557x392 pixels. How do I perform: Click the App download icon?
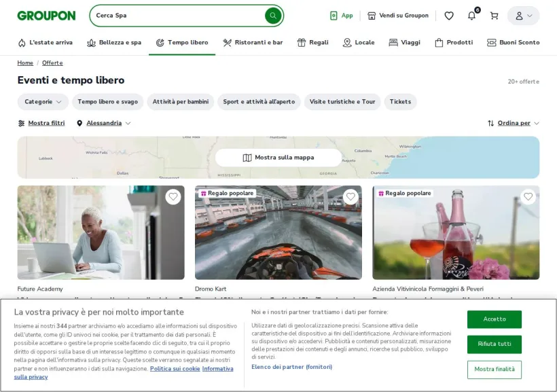click(x=334, y=16)
